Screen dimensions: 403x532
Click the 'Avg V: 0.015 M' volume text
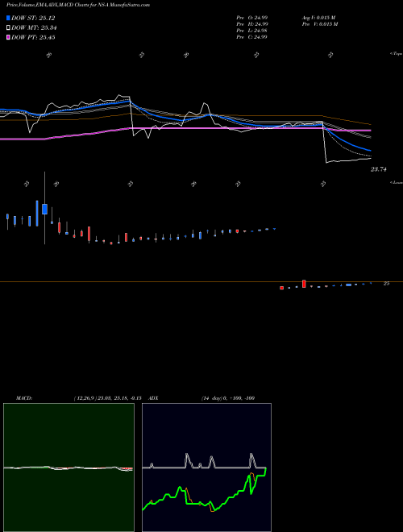click(x=320, y=18)
